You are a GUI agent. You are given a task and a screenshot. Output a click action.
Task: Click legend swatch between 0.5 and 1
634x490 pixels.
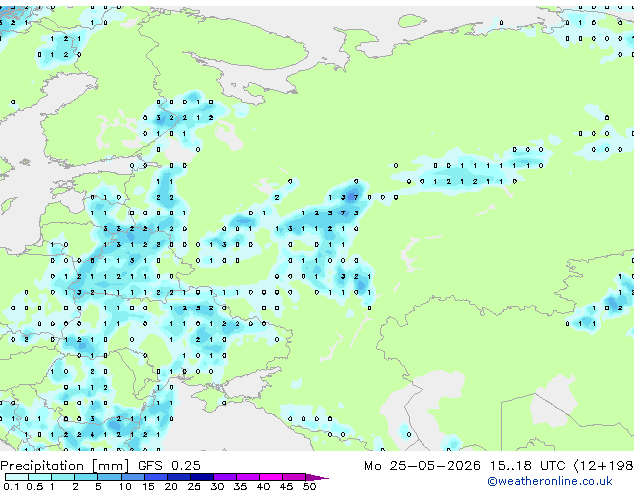[40, 477]
